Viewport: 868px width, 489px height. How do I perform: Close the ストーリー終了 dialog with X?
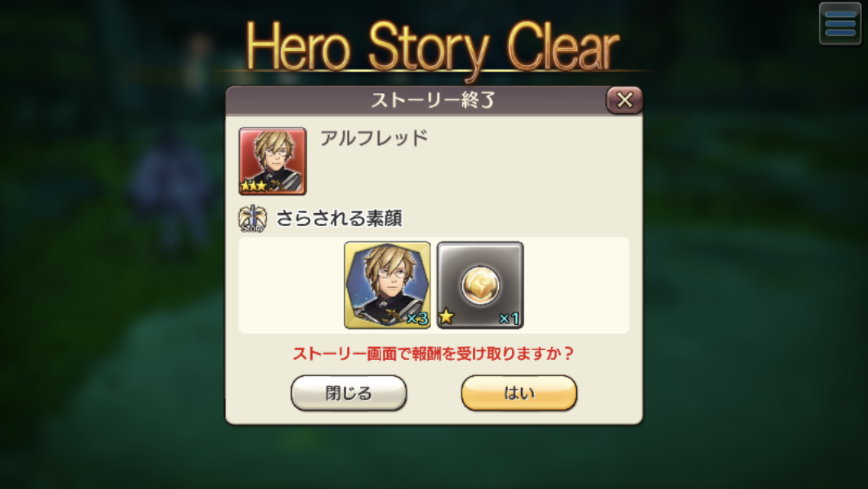click(x=624, y=100)
